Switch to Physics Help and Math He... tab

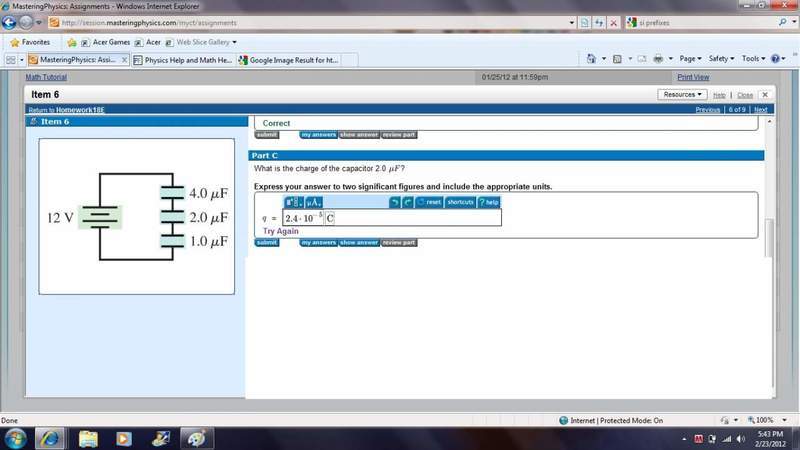pos(183,60)
